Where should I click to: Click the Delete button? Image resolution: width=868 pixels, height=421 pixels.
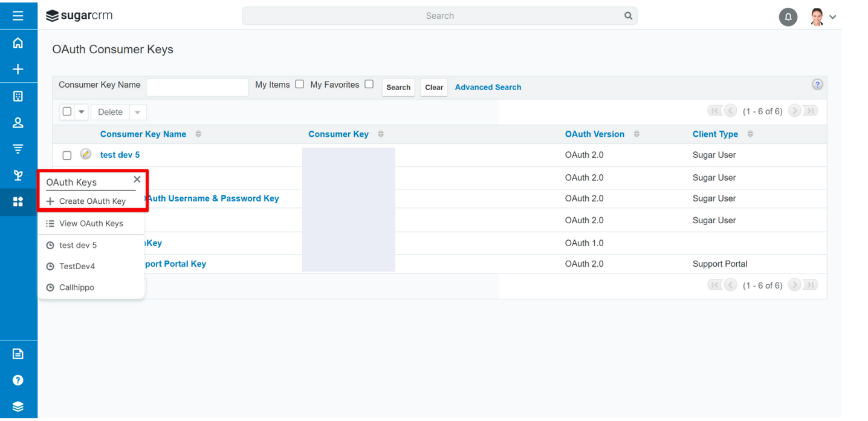point(110,112)
